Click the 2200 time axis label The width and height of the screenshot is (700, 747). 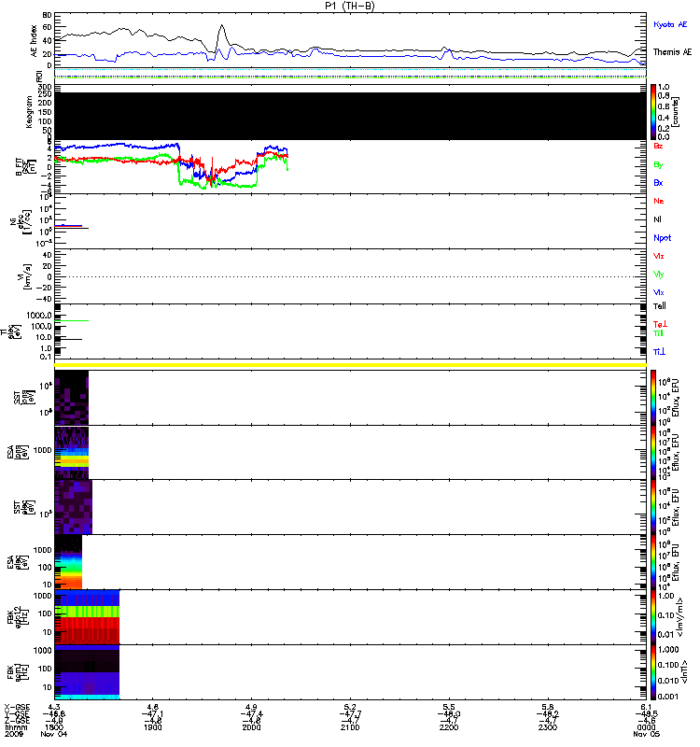449,727
